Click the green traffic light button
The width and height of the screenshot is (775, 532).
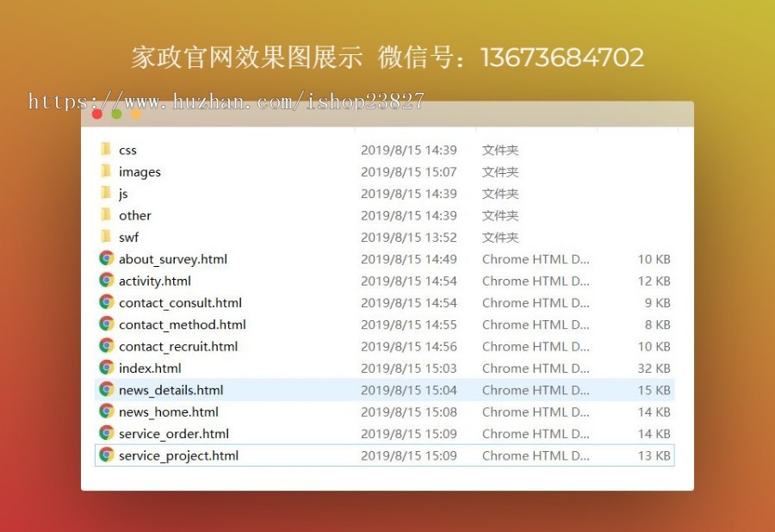118,113
